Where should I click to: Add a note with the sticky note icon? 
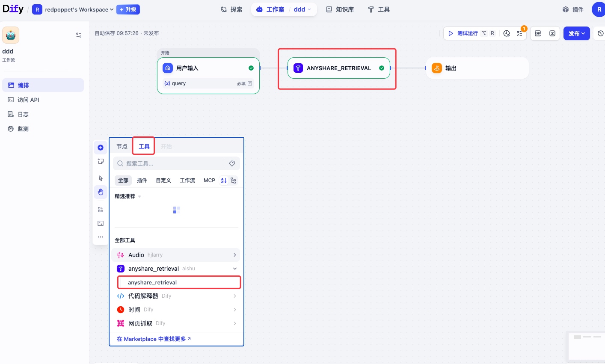coord(101,161)
